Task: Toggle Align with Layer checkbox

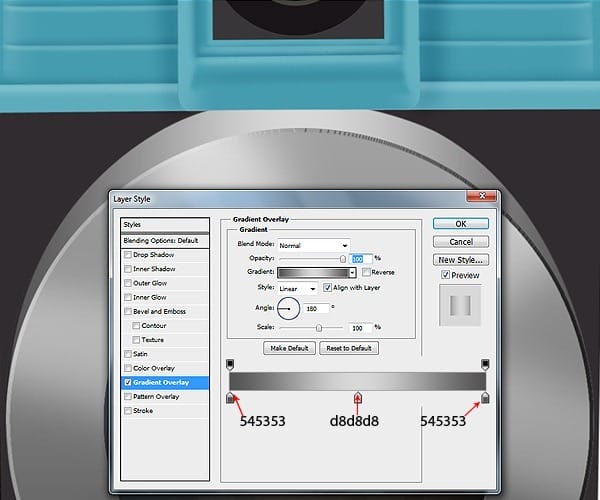Action: click(327, 287)
